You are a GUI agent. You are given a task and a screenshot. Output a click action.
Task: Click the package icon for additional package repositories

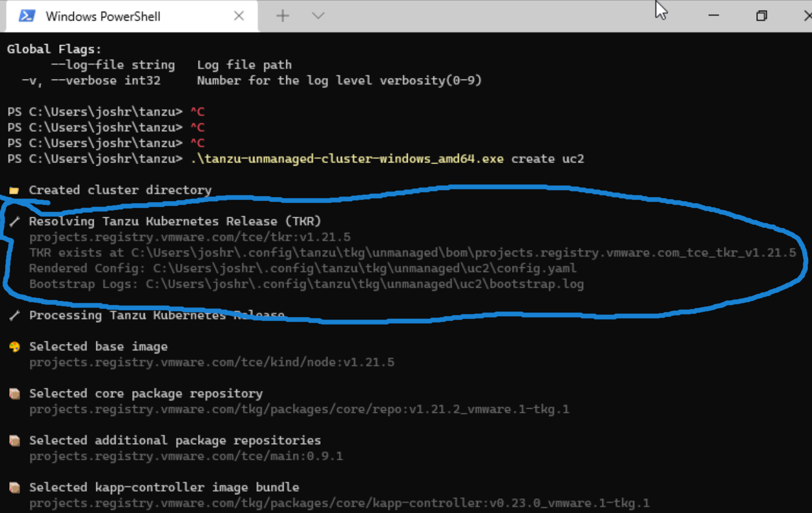[x=15, y=440]
